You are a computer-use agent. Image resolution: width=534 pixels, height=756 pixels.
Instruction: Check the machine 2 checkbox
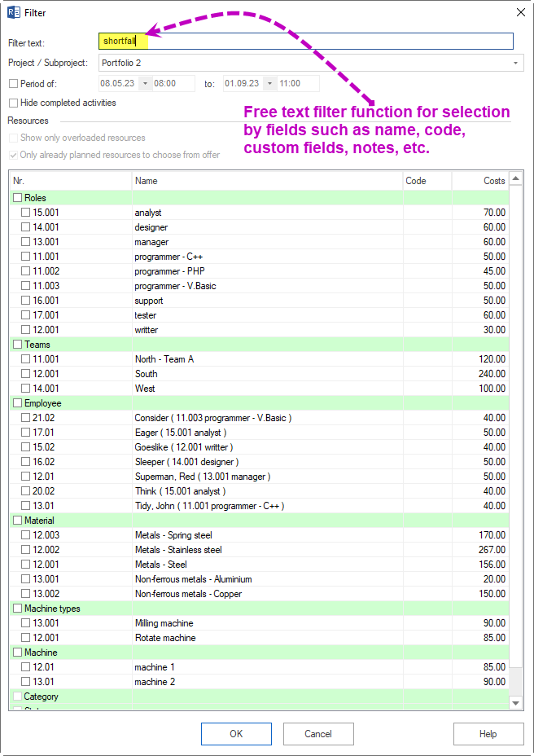[x=25, y=682]
